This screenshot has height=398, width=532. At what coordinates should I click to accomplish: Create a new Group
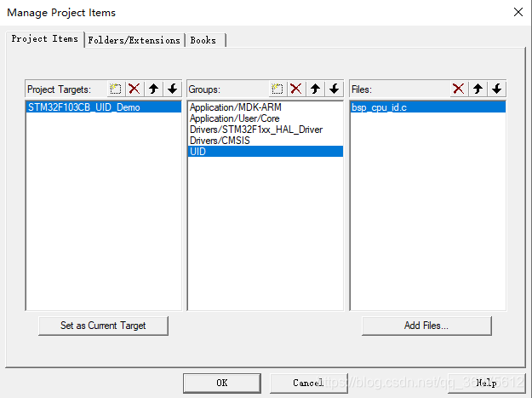[277, 89]
